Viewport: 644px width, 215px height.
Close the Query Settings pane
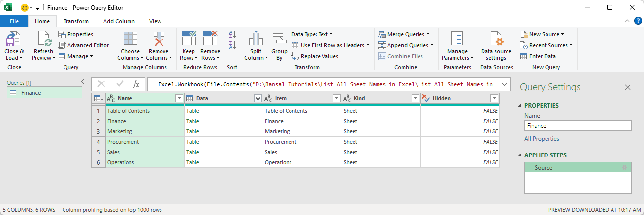pyautogui.click(x=628, y=87)
